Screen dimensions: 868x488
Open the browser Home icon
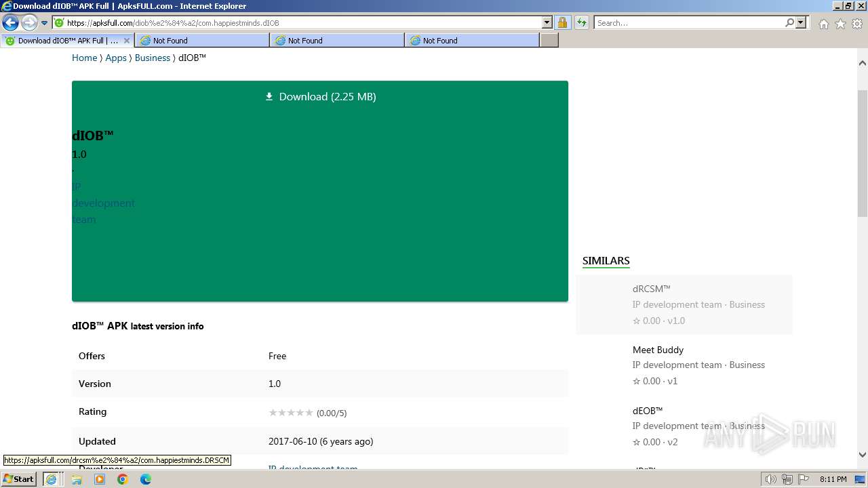pyautogui.click(x=823, y=24)
